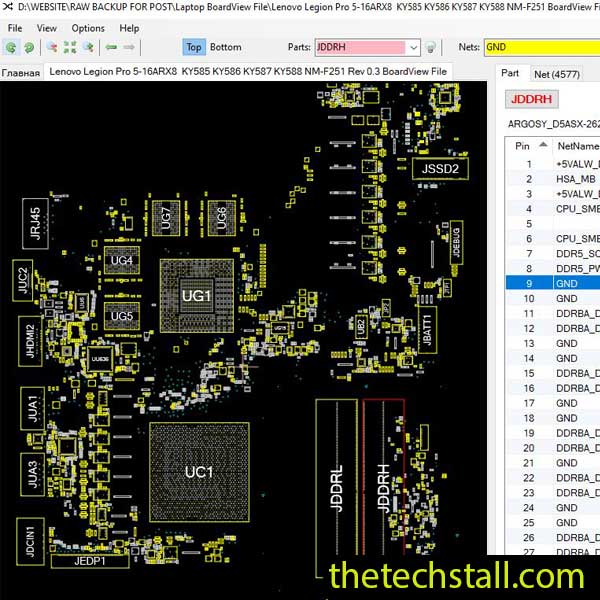Viewport: 600px width, 600px height.
Task: Go back with the green left arrow
Action: 111,47
